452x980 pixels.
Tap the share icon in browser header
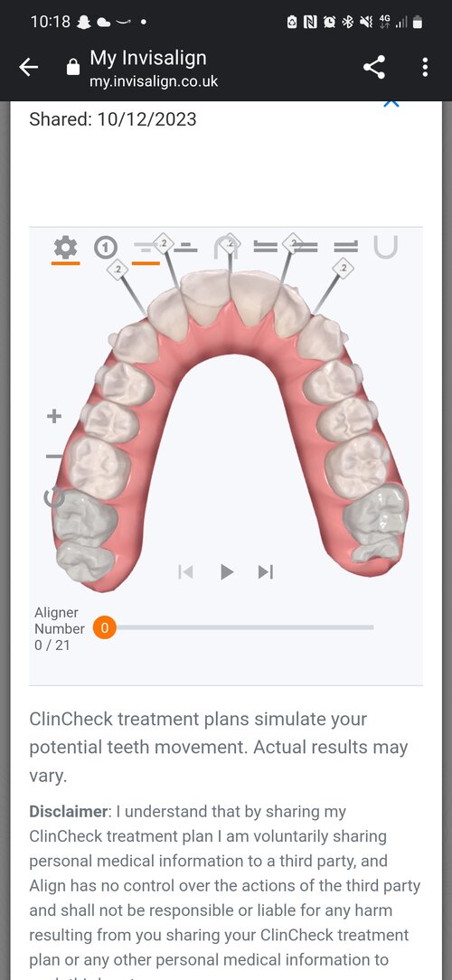(x=374, y=67)
